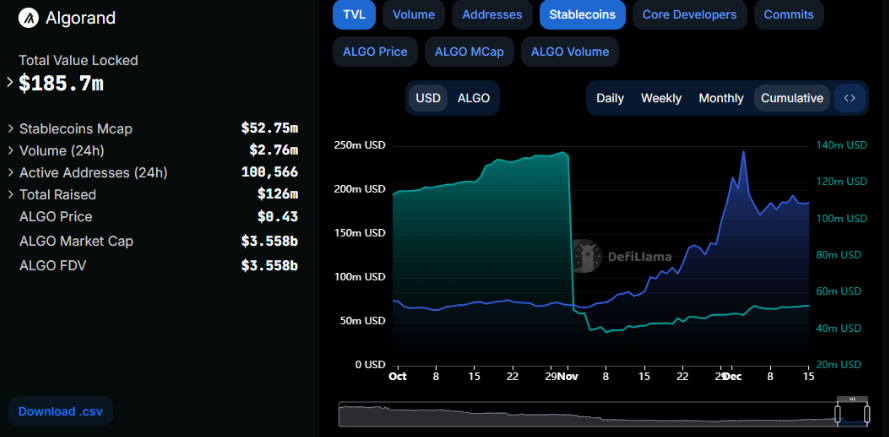Toggle the Stablecoins chart metric
The width and height of the screenshot is (889, 437).
click(582, 15)
